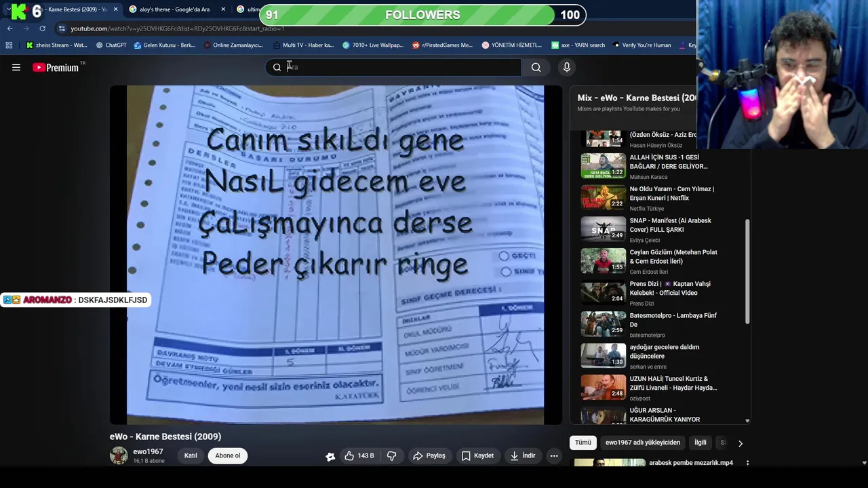Save the video with Kaydet
This screenshot has height=488, width=868.
coord(477,455)
